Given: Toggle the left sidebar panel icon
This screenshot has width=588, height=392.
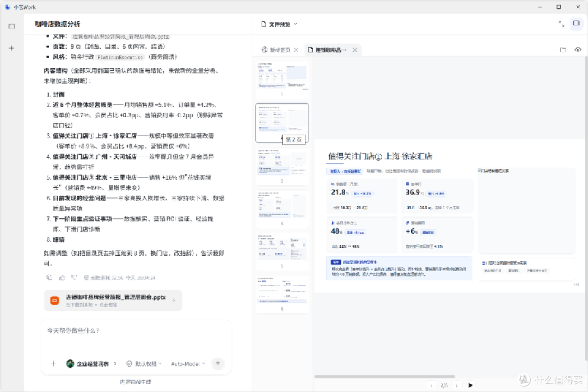Looking at the screenshot, I should [11, 26].
